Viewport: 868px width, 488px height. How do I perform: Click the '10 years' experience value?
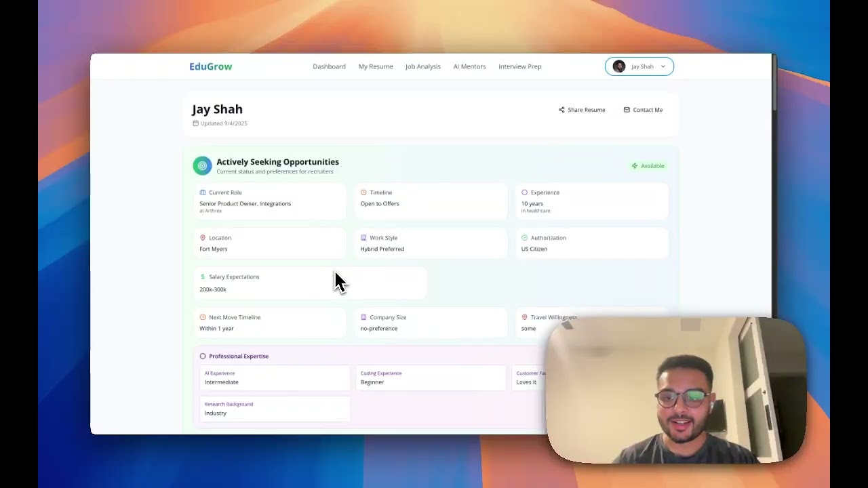[532, 203]
